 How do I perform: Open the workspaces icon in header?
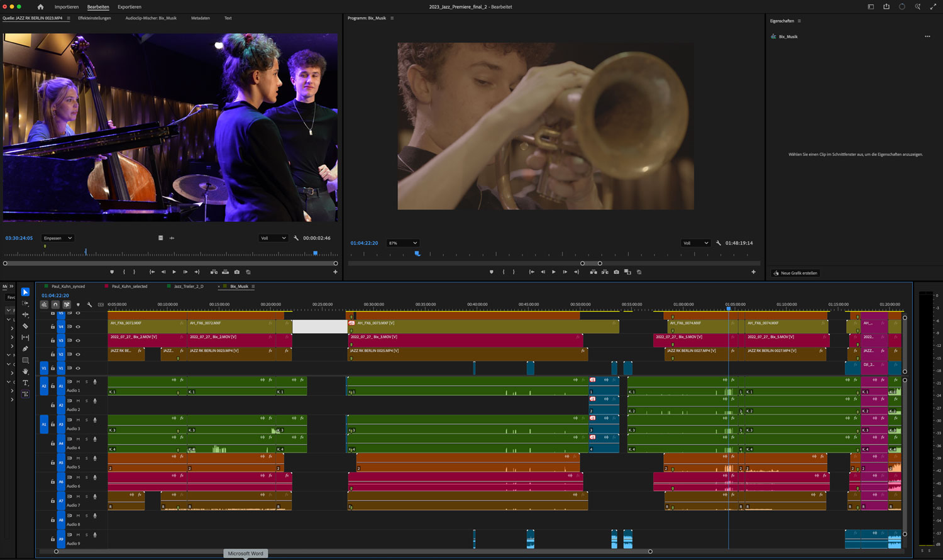(x=871, y=7)
